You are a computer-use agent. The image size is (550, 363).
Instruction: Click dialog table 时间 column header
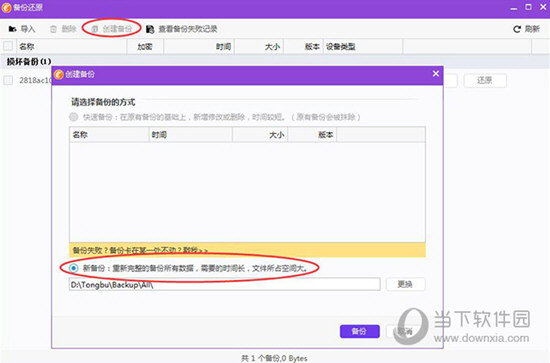(190, 135)
